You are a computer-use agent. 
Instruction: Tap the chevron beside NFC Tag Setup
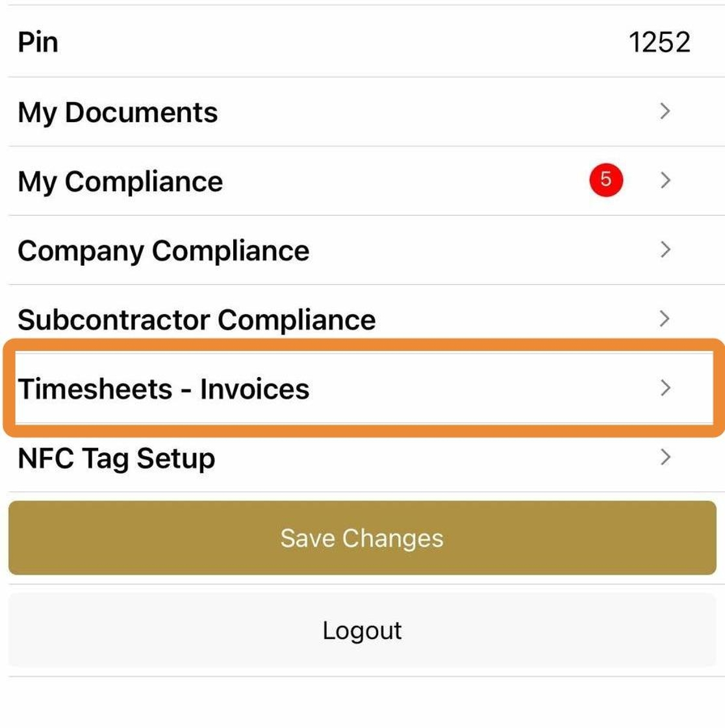(x=665, y=457)
